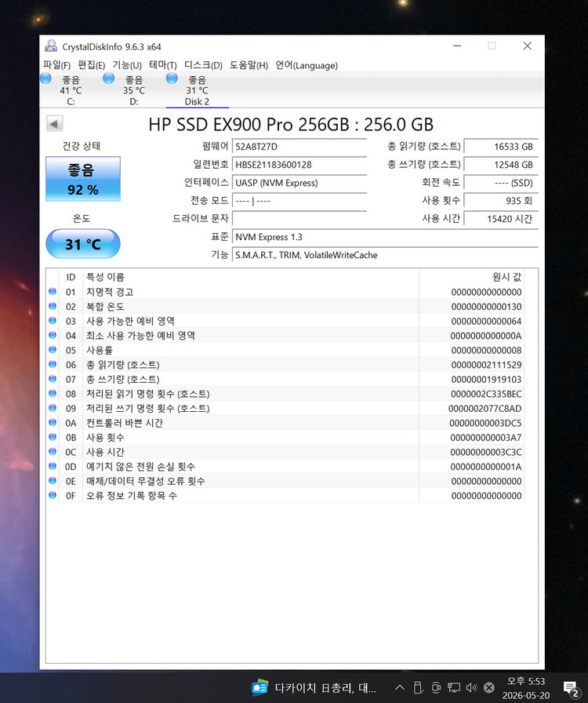
Task: Click the gray X circle tray icon
Action: [x=489, y=687]
